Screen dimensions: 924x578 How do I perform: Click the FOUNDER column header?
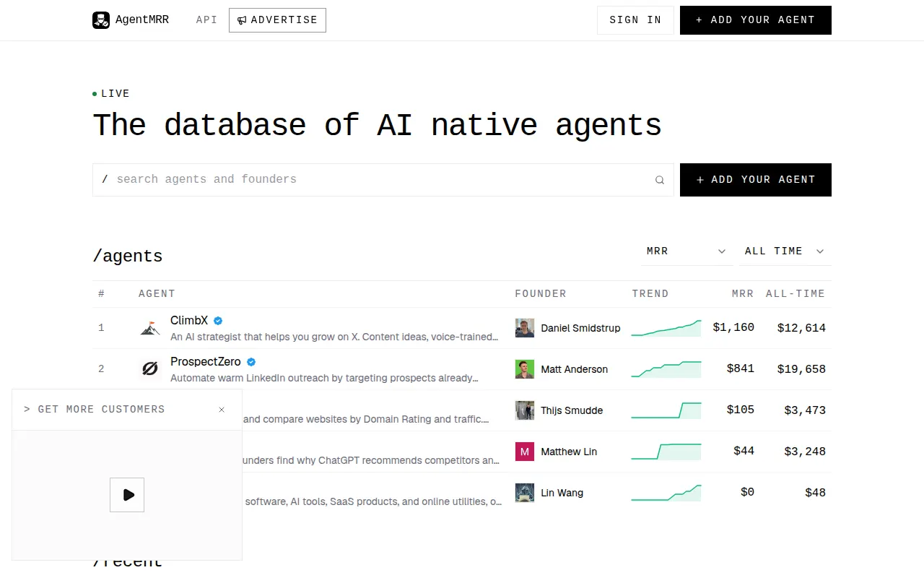(x=541, y=294)
